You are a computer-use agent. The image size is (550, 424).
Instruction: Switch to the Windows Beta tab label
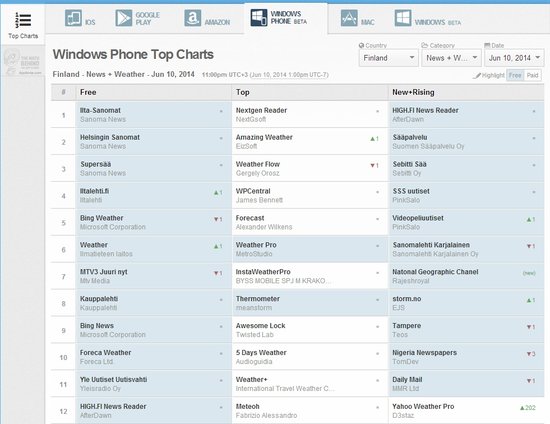tap(438, 22)
